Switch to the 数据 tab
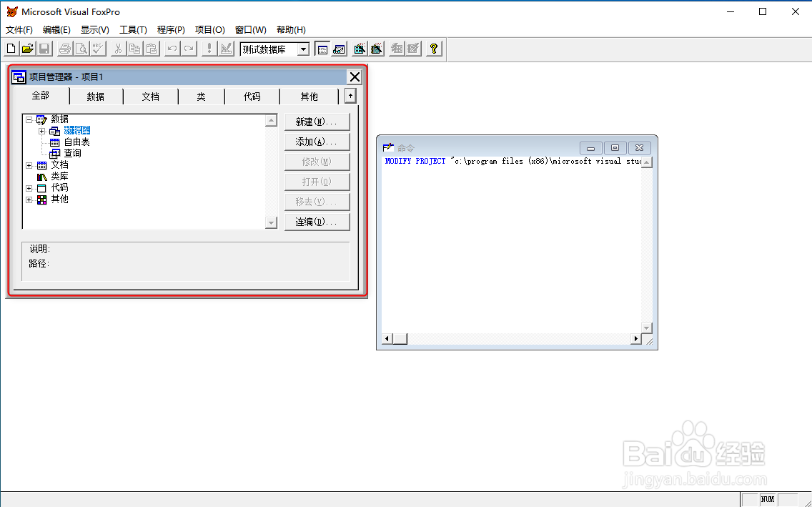 coord(96,97)
